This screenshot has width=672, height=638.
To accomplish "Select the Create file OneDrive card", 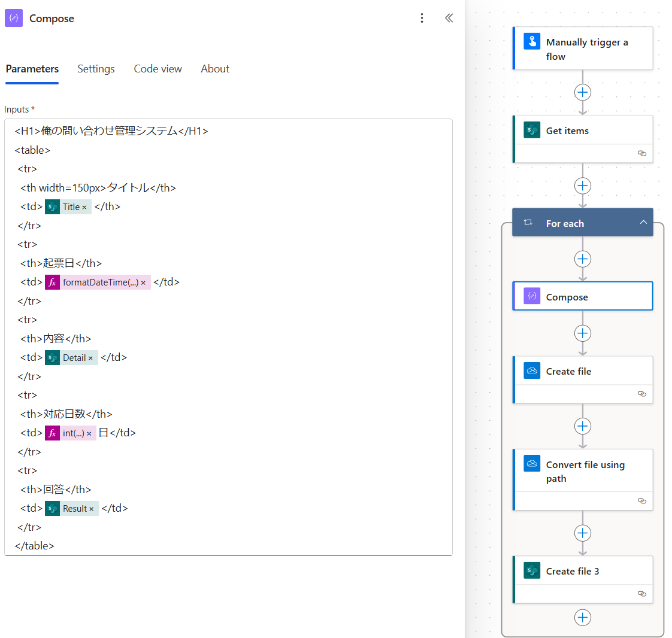I will [x=583, y=380].
